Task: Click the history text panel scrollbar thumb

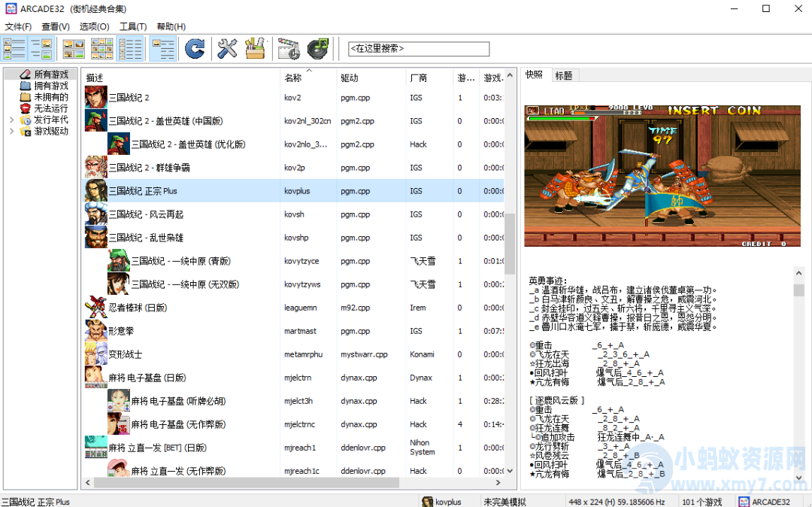Action: (798, 290)
